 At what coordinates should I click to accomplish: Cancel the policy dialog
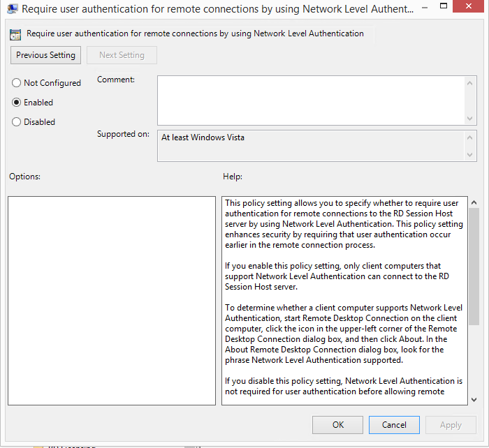[394, 425]
